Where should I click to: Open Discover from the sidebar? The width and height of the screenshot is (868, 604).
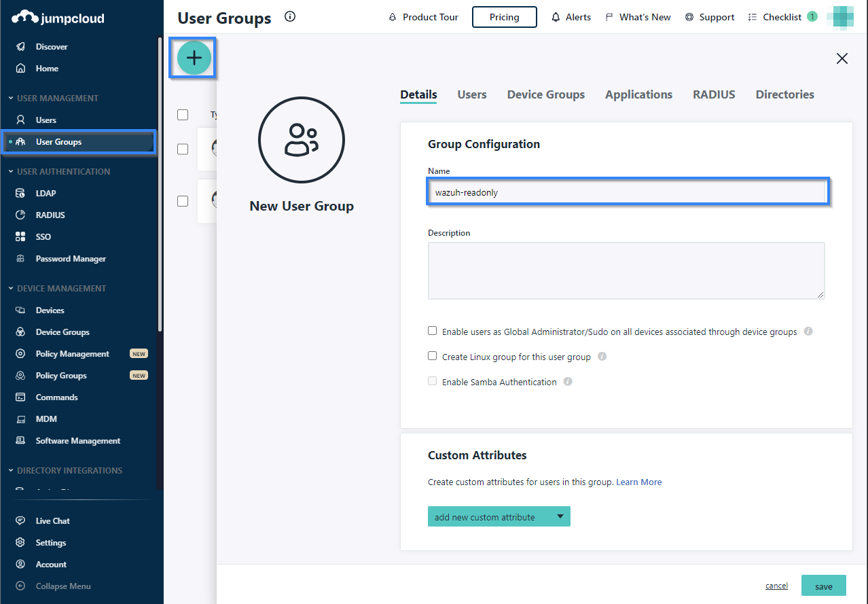coord(52,47)
